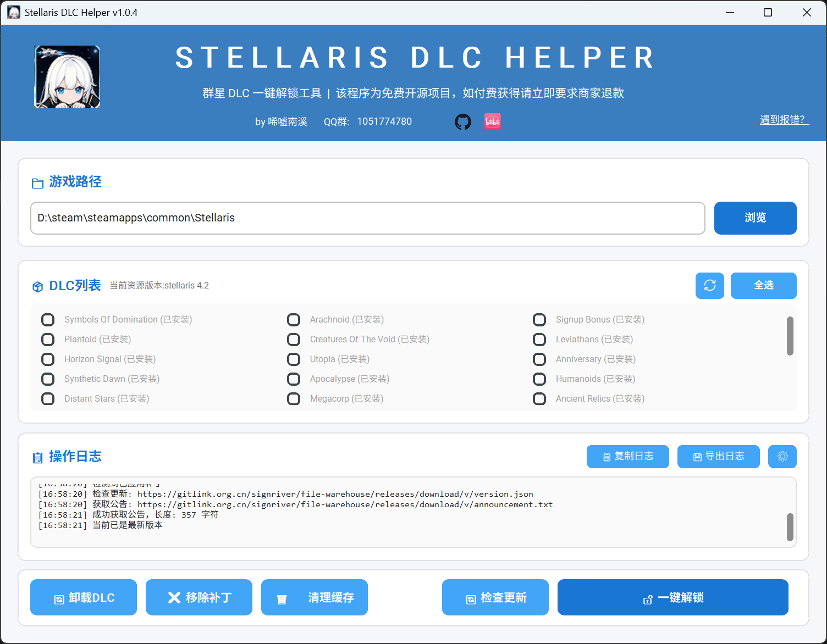Toggle Creatures Of The Void checkbox
This screenshot has height=644, width=827.
294,340
